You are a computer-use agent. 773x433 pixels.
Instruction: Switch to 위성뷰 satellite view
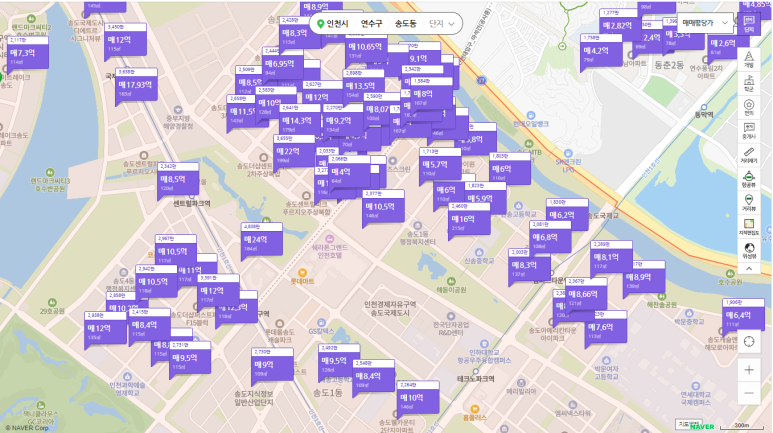point(749,250)
